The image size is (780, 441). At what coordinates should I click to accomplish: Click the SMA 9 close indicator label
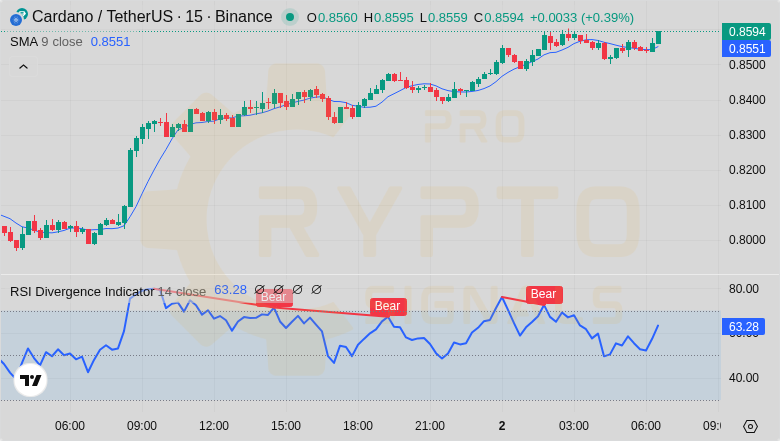[46, 42]
